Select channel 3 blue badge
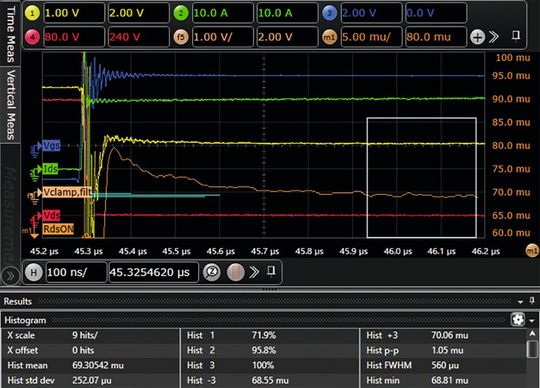Screen dimensions: 540x388 [330, 13]
